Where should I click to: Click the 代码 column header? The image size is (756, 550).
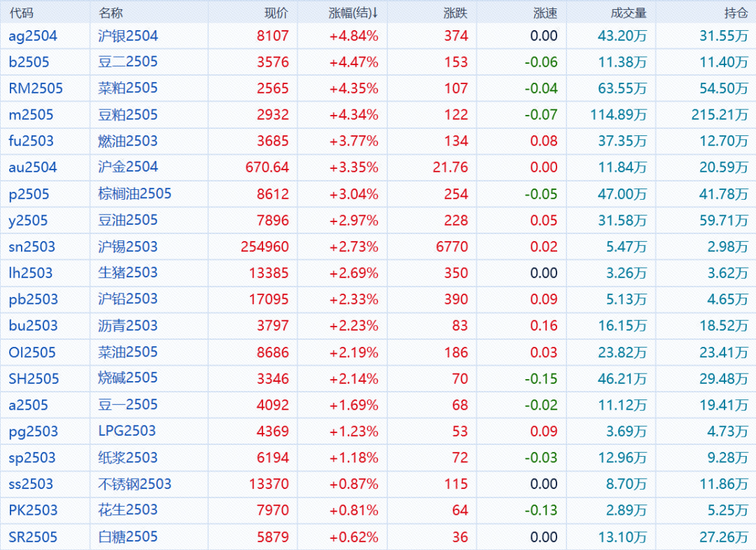(21, 13)
